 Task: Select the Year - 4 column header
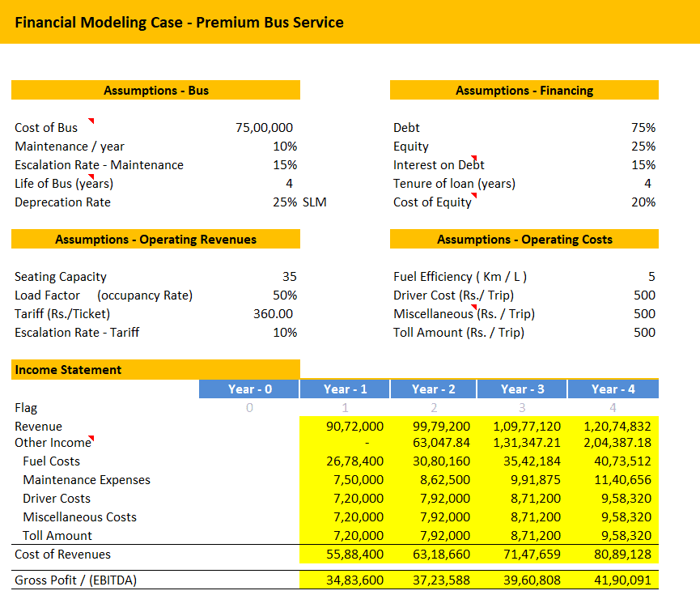(x=613, y=389)
